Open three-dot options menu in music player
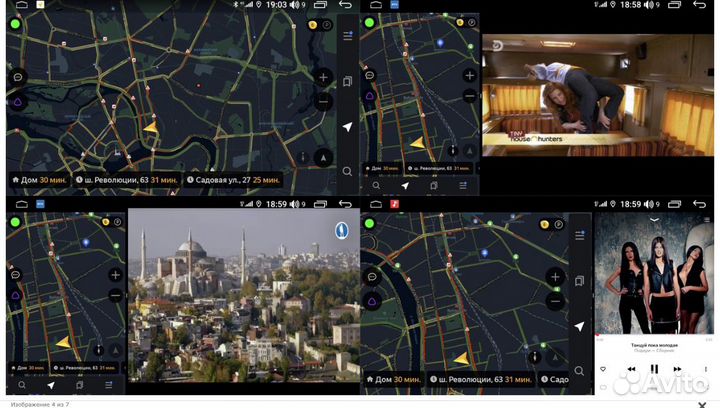 tap(706, 369)
